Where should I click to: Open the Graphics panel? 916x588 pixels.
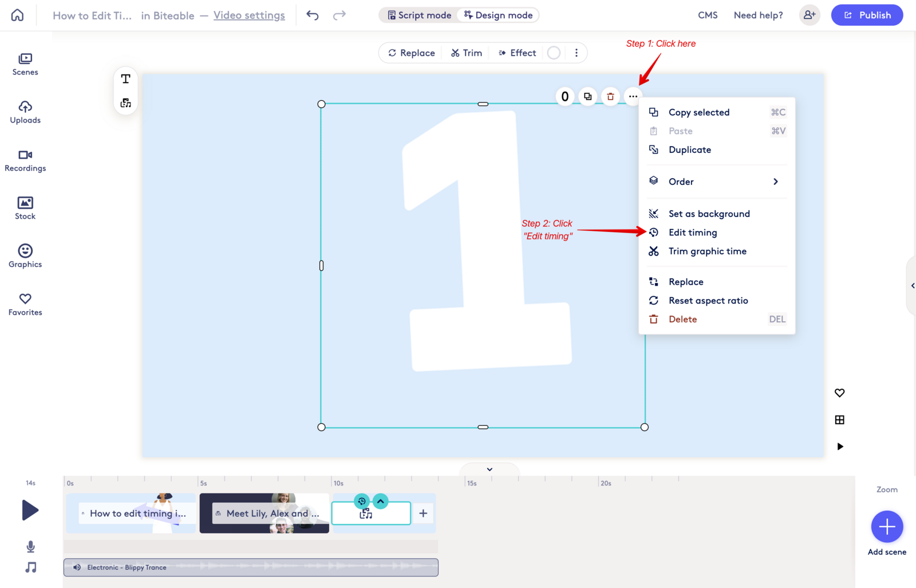pyautogui.click(x=25, y=256)
